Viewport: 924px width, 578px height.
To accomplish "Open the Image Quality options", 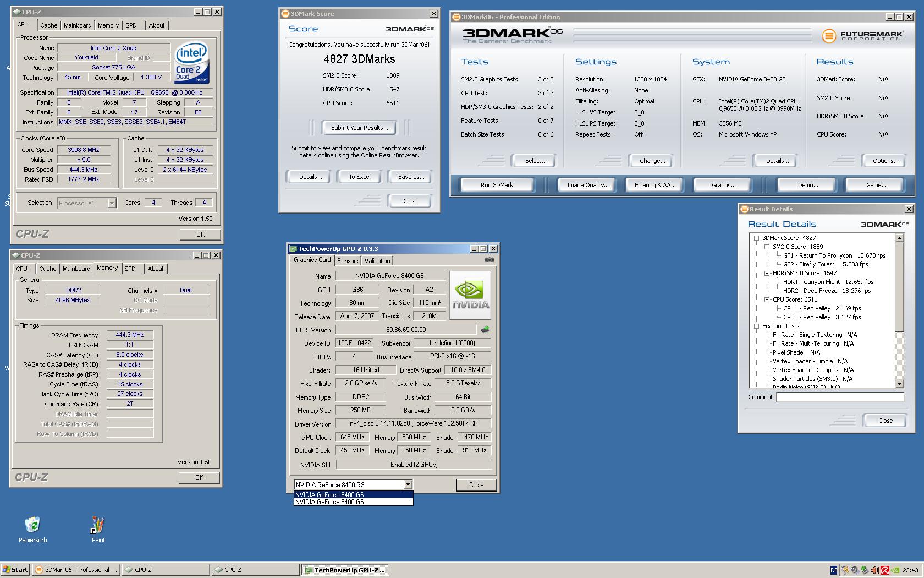I will pos(587,185).
